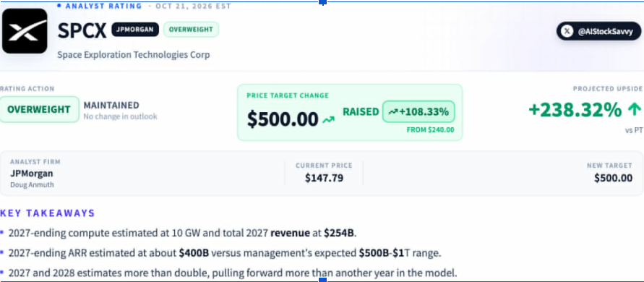The height and width of the screenshot is (282, 644).
Task: Select the $400B ARR takeaway line
Action: coord(225,253)
